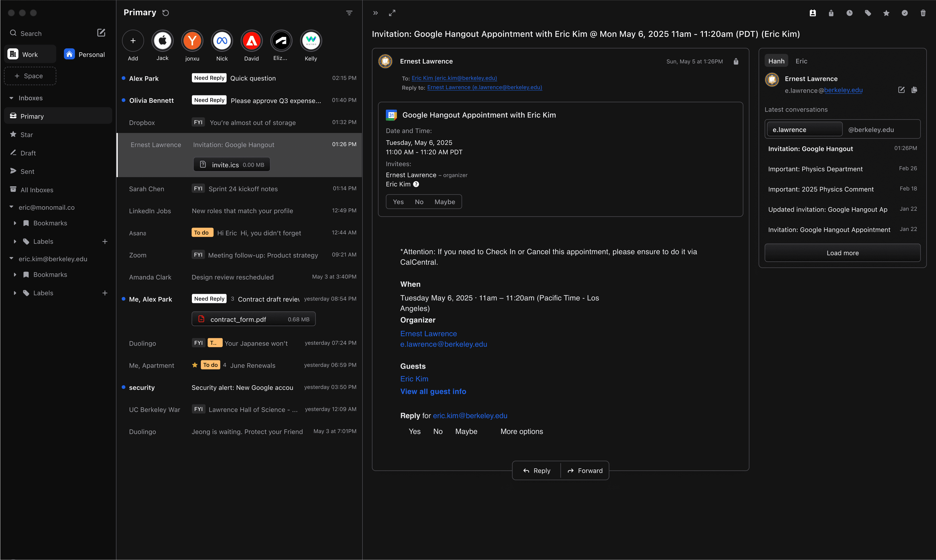The height and width of the screenshot is (560, 936).
Task: Expand Bookmarks under eric.kim@berkeley.edu
Action: tap(15, 275)
